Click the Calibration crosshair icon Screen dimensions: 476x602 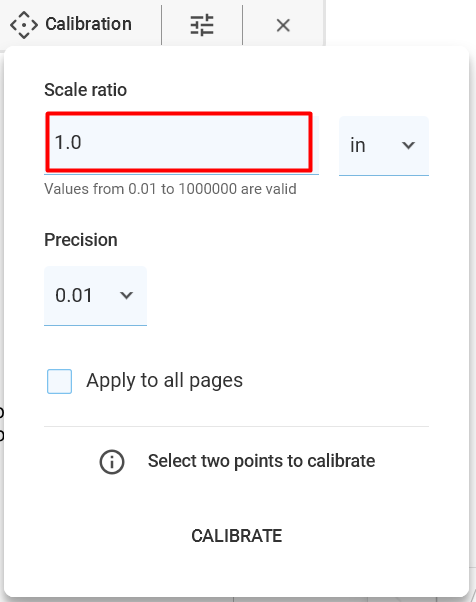pos(24,25)
